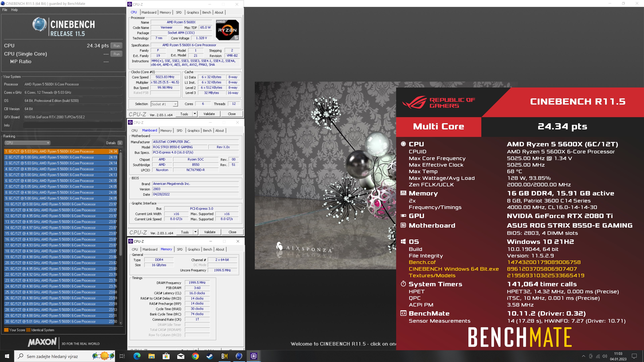Click the Cinebench logo sphere
This screenshot has width=644, height=362.
click(x=40, y=24)
